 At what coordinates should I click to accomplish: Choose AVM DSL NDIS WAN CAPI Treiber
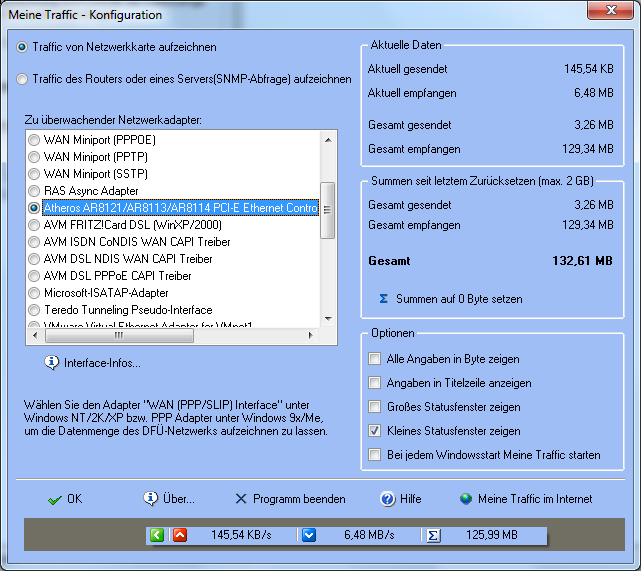point(34,259)
